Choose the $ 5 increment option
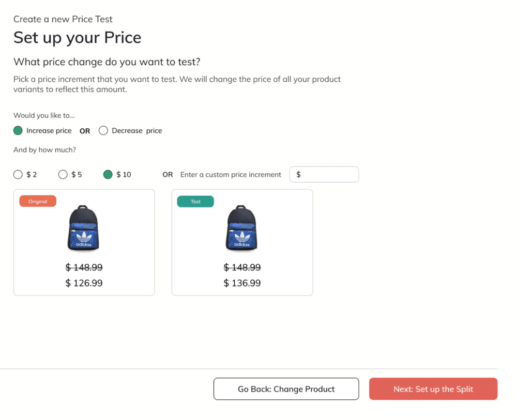The image size is (517, 420). (63, 174)
